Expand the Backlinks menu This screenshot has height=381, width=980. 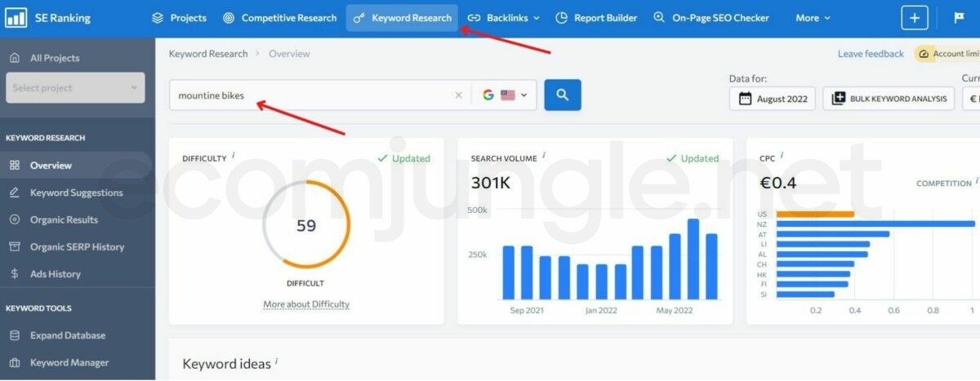504,18
